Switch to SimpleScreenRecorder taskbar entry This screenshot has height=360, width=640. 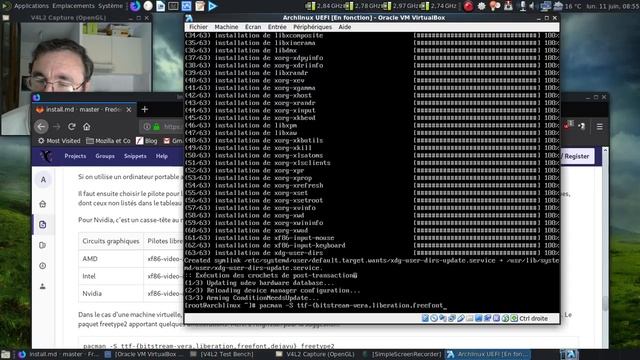(402, 354)
